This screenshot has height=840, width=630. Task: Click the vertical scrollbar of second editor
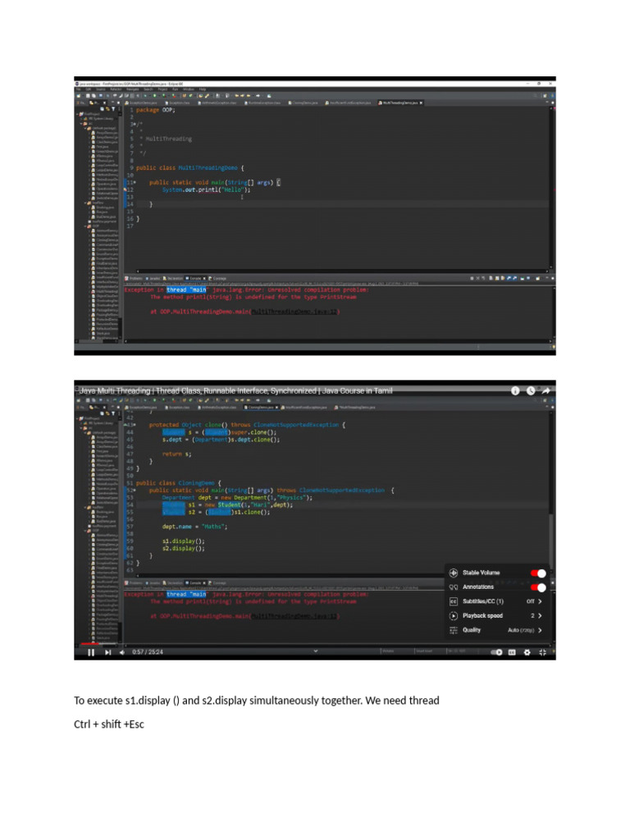552,493
